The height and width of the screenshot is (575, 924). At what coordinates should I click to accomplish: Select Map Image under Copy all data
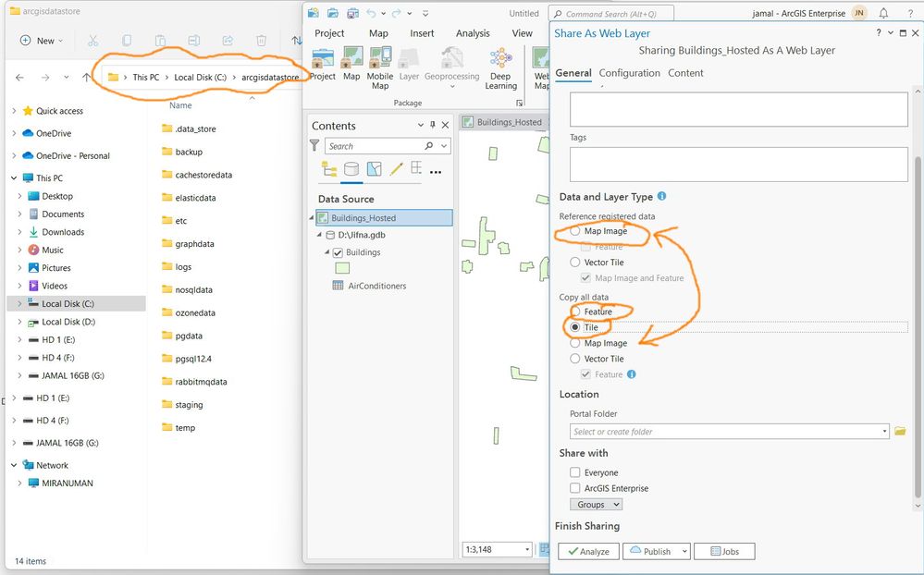pos(574,343)
